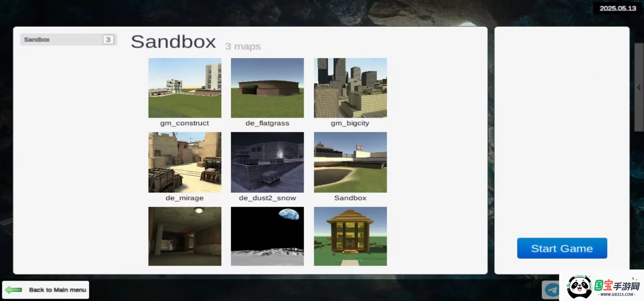Select the gm_construct map thumbnail
644x301 pixels.
pos(185,88)
